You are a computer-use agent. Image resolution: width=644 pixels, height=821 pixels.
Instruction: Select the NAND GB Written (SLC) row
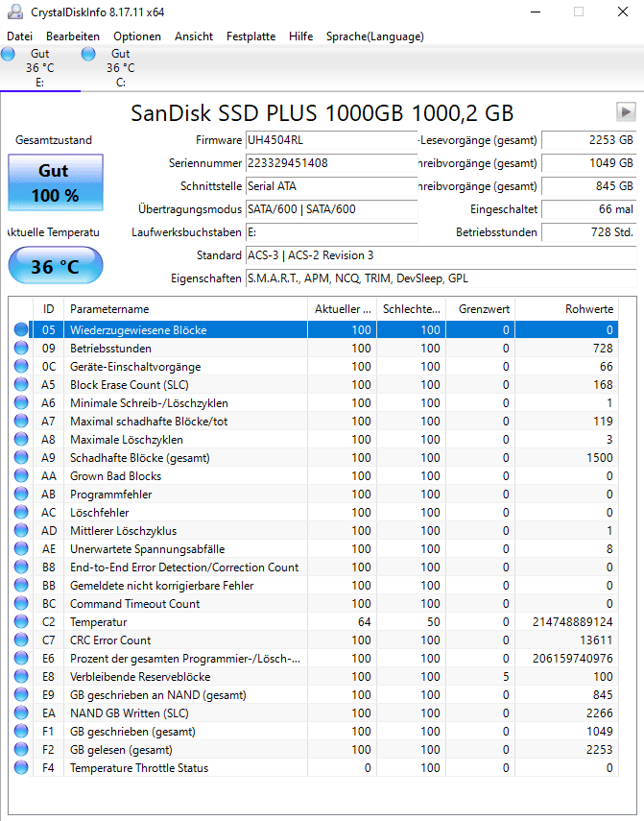(314, 712)
